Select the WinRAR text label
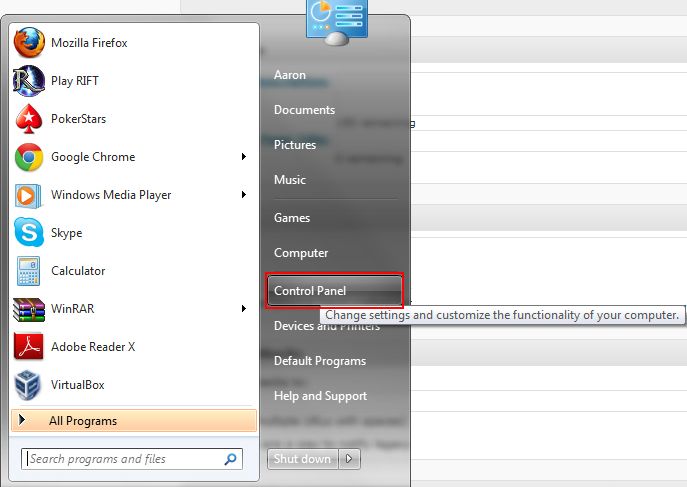 coord(72,309)
